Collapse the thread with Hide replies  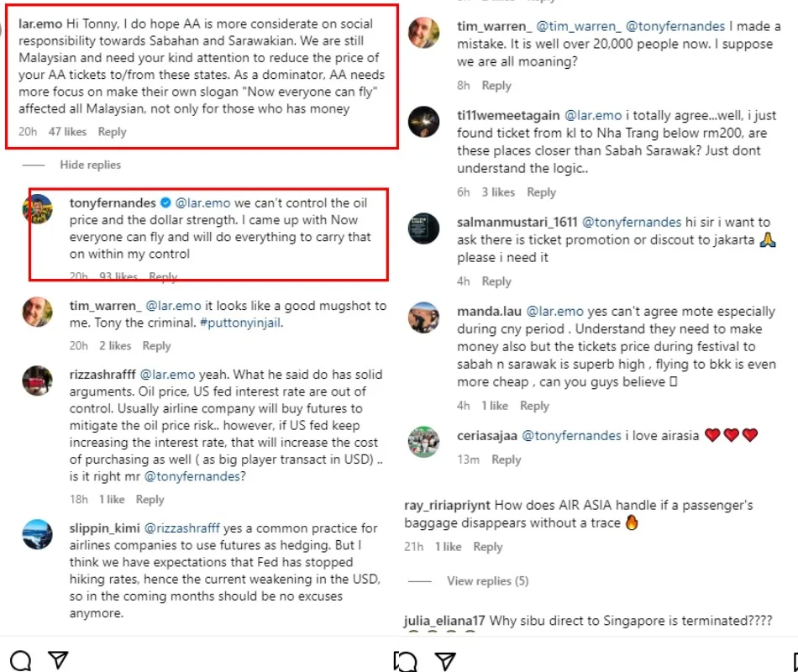coord(90,165)
